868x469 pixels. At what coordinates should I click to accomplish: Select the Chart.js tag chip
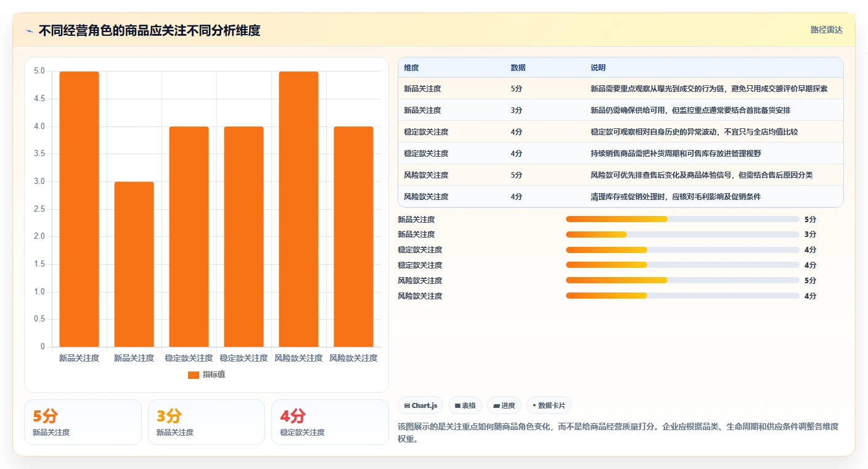pyautogui.click(x=420, y=405)
